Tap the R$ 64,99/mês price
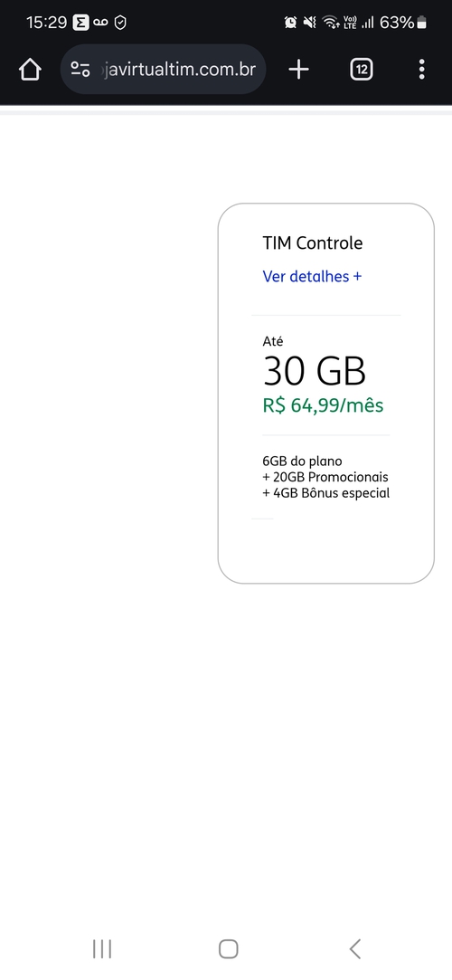Screen dimensions: 452x980 [323, 405]
